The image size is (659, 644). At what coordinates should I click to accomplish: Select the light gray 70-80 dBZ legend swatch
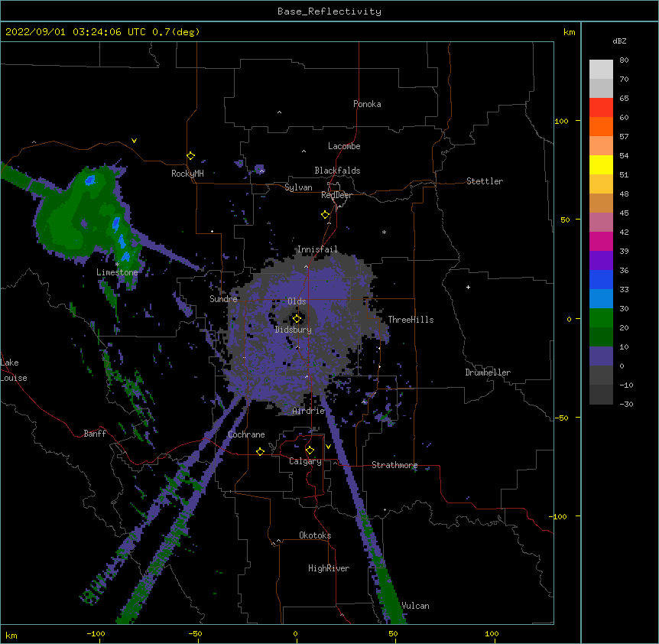[601, 69]
